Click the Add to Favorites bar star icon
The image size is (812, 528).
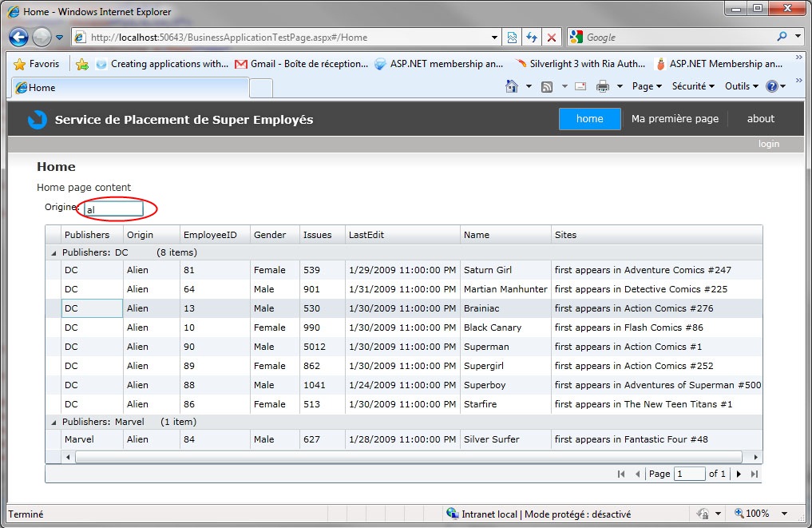pos(81,64)
